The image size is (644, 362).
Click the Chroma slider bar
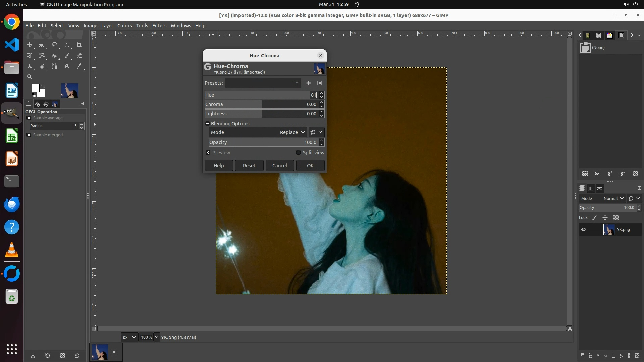tap(262, 104)
